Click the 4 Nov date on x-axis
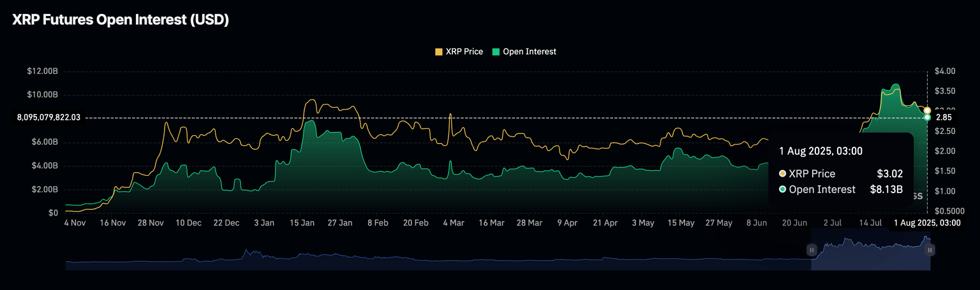The image size is (980, 290). coord(75,223)
